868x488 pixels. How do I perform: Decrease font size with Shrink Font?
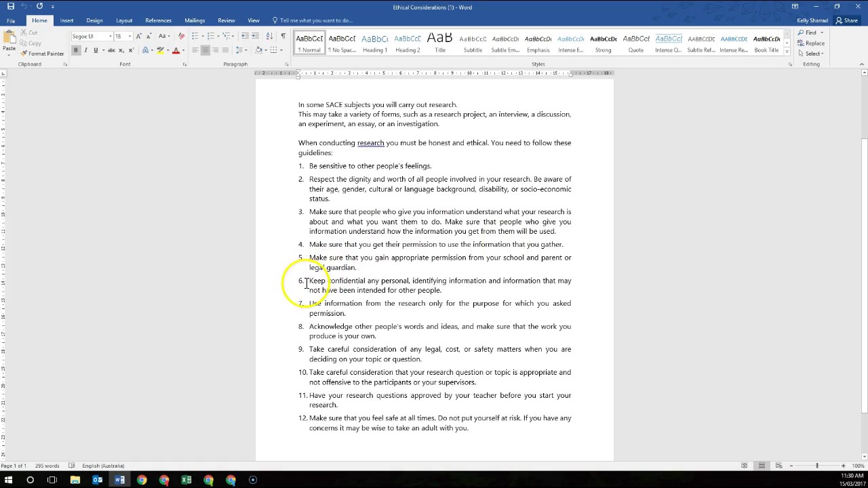click(149, 36)
